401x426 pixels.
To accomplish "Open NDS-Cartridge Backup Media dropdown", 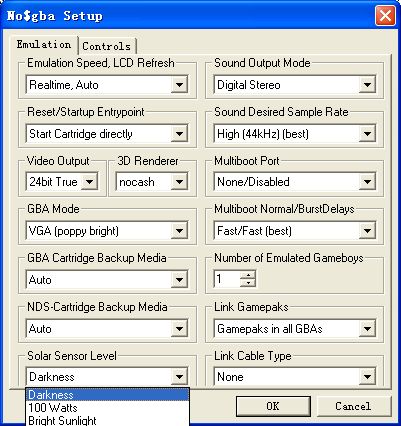I will pyautogui.click(x=179, y=329).
